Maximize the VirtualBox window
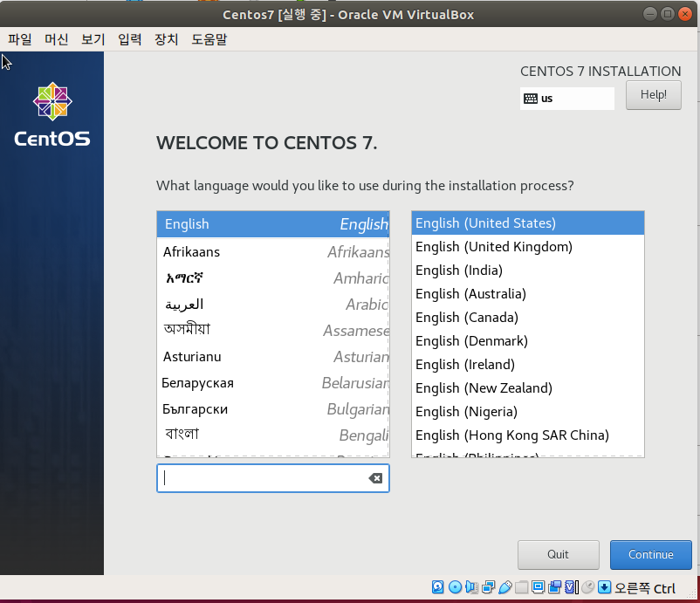The height and width of the screenshot is (603, 700). 668,14
